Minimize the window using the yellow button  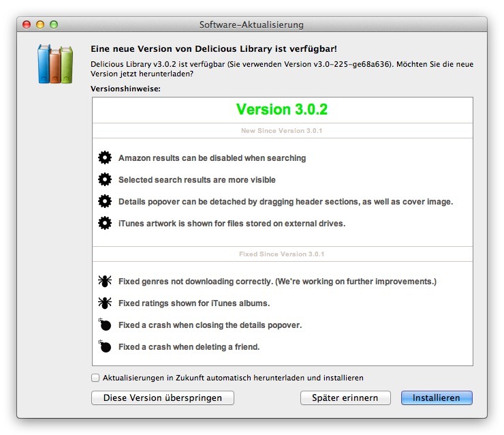pyautogui.click(x=40, y=25)
